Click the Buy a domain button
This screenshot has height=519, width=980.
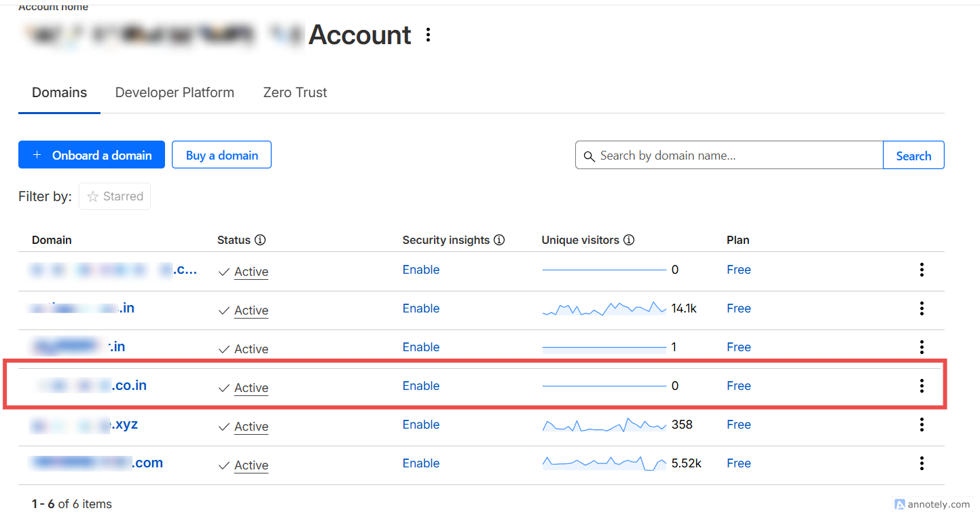pyautogui.click(x=221, y=155)
